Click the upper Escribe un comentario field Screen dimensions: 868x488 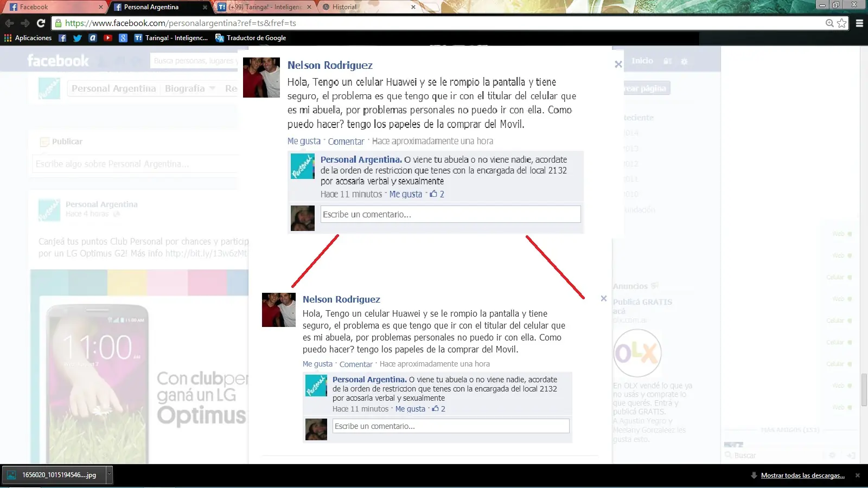pos(450,214)
